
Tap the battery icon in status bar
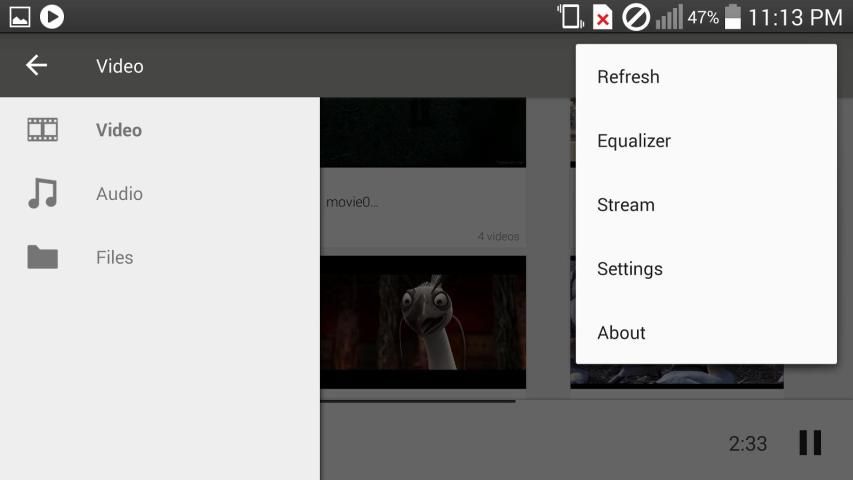733,17
